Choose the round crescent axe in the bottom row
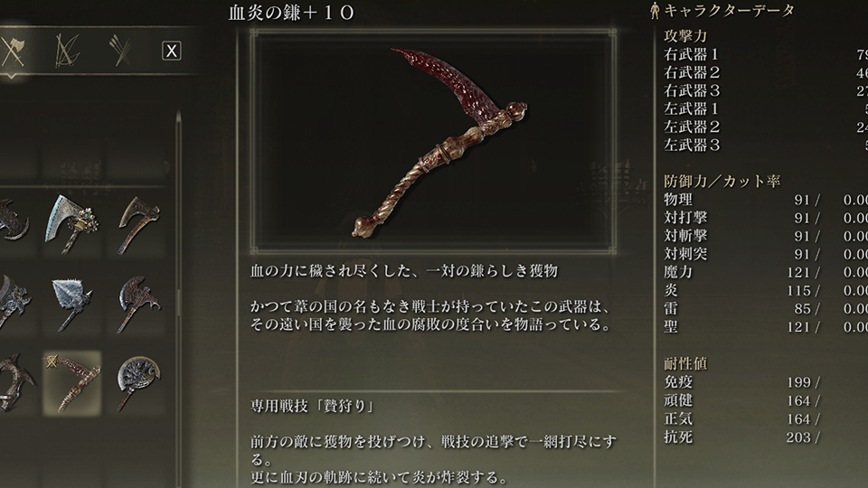This screenshot has width=868, height=488. pyautogui.click(x=138, y=383)
